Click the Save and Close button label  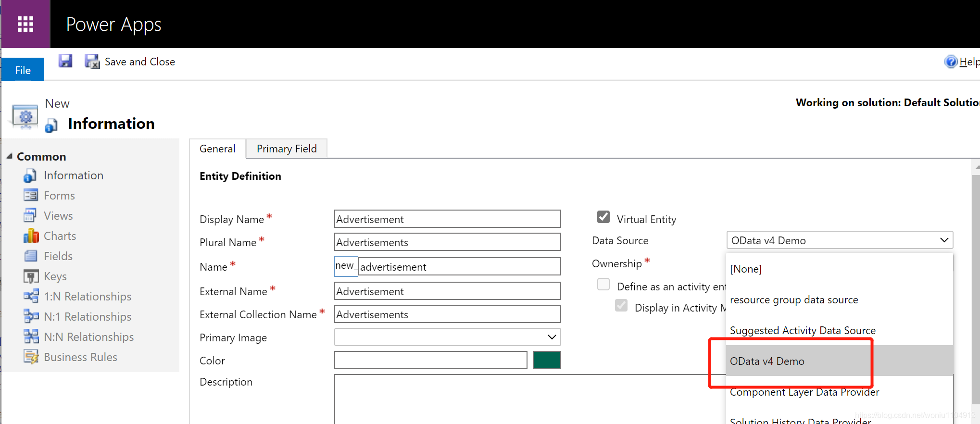pyautogui.click(x=140, y=62)
